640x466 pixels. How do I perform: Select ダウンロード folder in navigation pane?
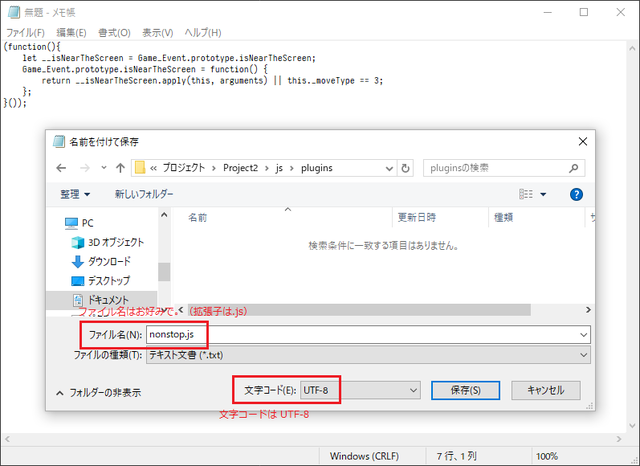click(101, 262)
